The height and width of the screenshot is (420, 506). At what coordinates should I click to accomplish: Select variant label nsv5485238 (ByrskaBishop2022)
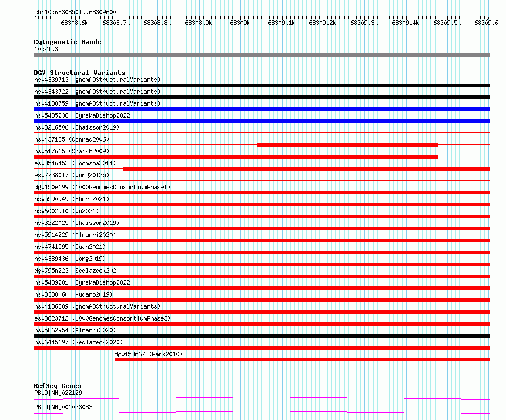pyautogui.click(x=84, y=115)
